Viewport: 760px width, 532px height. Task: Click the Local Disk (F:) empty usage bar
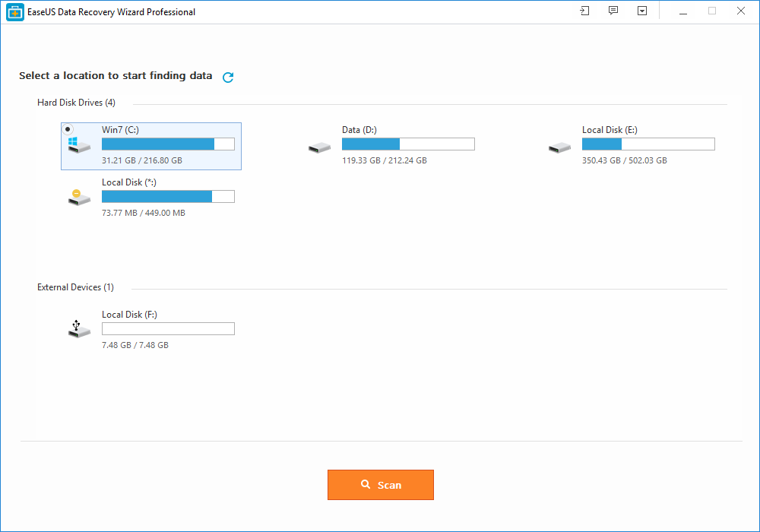pyautogui.click(x=168, y=328)
